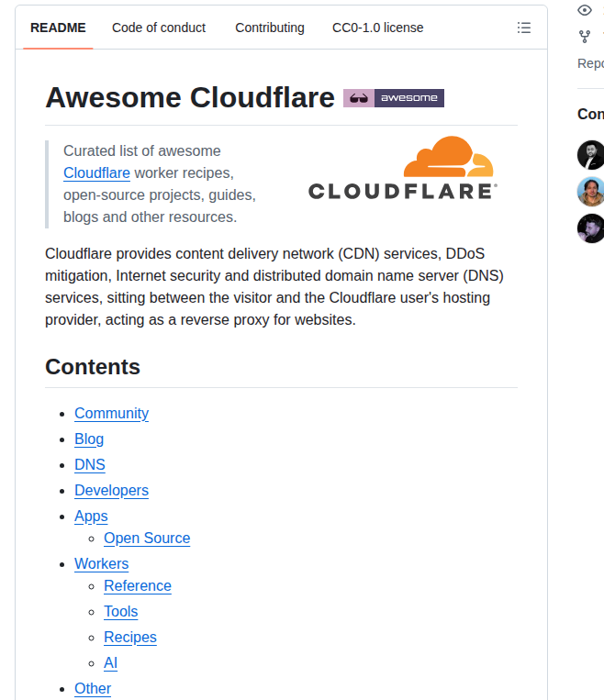
Task: Switch to the README tab
Action: (58, 28)
